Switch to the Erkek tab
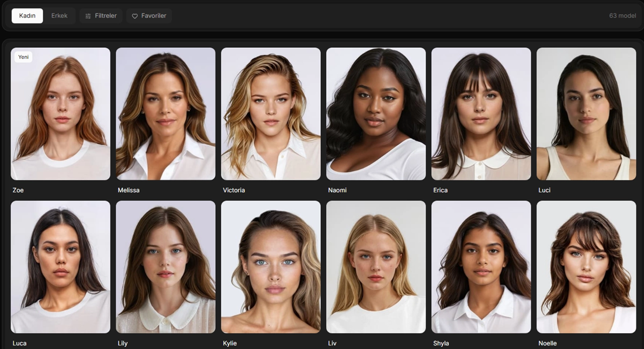Image resolution: width=644 pixels, height=349 pixels. [x=59, y=16]
